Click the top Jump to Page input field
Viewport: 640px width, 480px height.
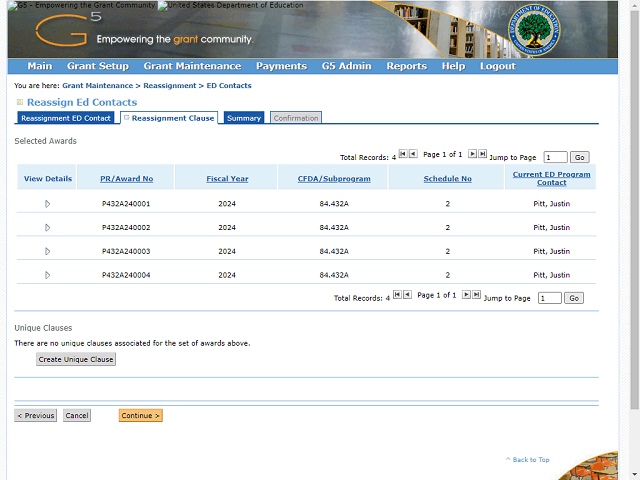coord(554,157)
